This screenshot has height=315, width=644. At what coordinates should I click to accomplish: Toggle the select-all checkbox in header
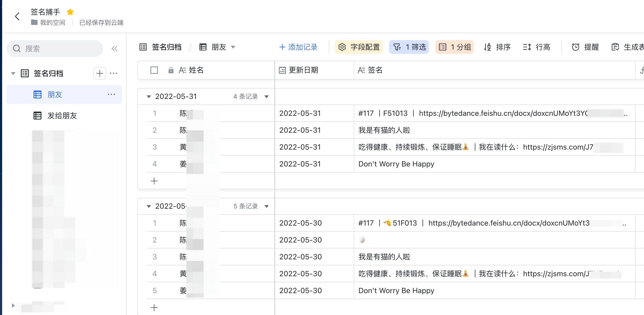(154, 70)
